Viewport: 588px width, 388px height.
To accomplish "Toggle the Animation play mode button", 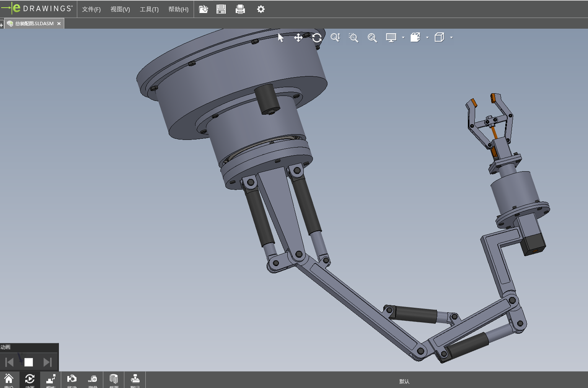I will 29,379.
